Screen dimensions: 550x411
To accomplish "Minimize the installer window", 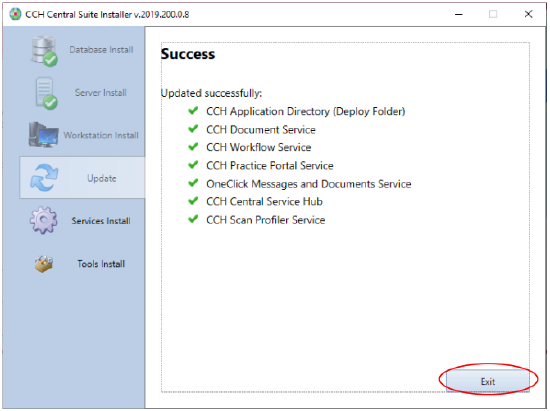I will 458,14.
